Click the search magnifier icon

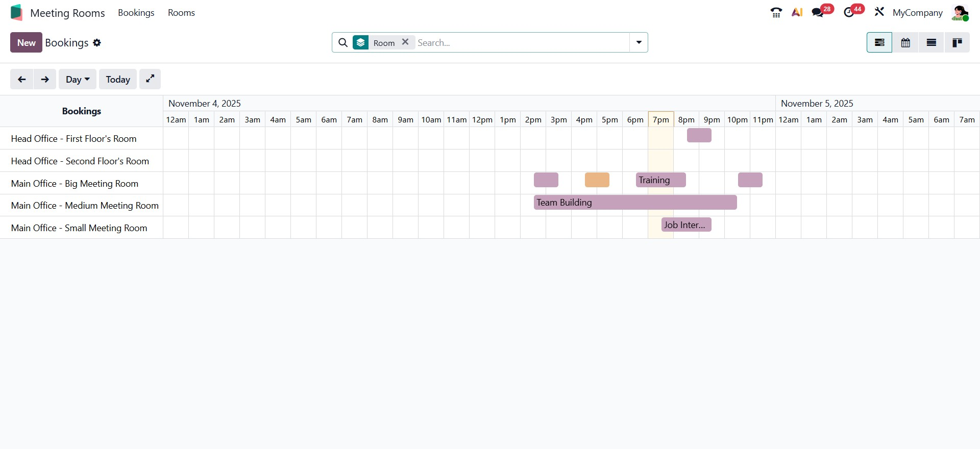click(343, 42)
